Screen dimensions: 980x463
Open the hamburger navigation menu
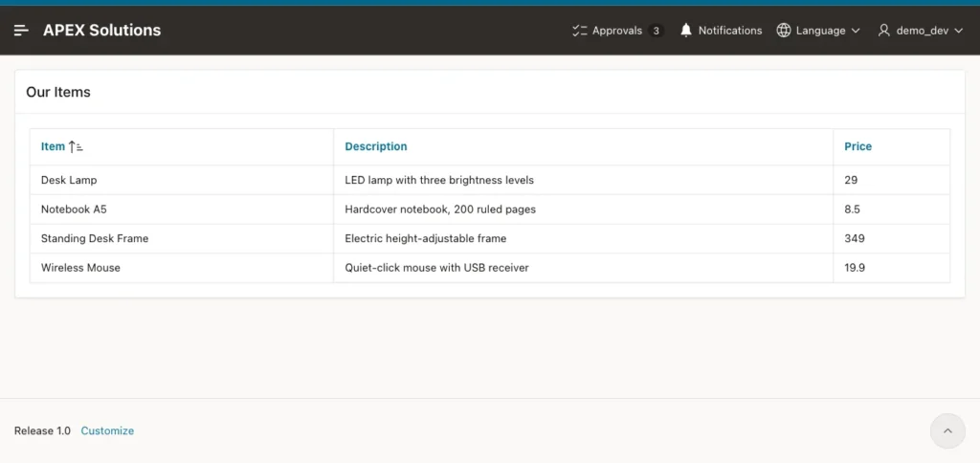pos(21,30)
